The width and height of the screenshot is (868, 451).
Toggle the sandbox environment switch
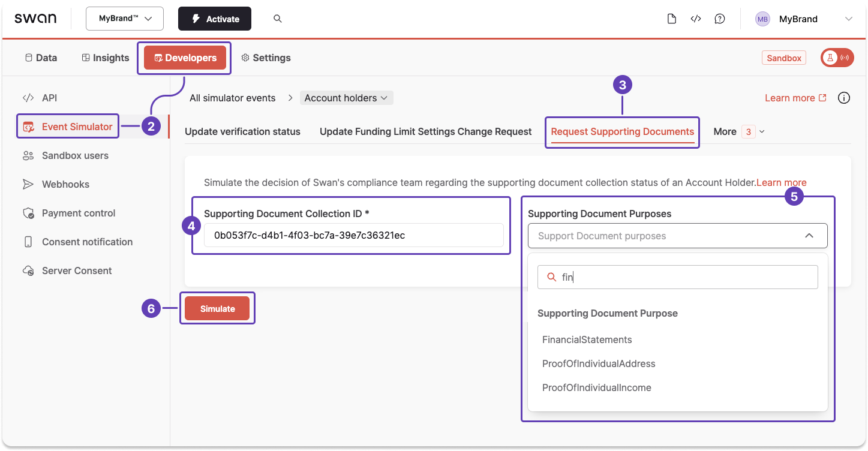pyautogui.click(x=837, y=58)
